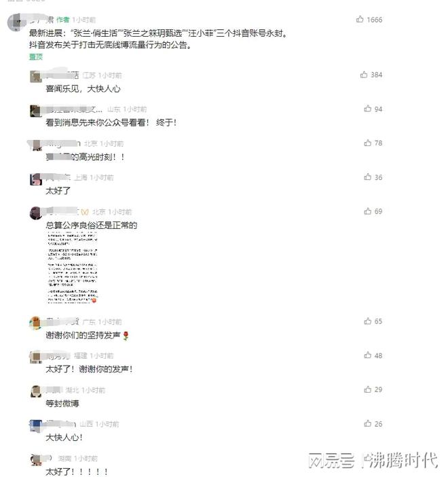Click the green 作者 author tag
This screenshot has width=448, height=477.
63,20
